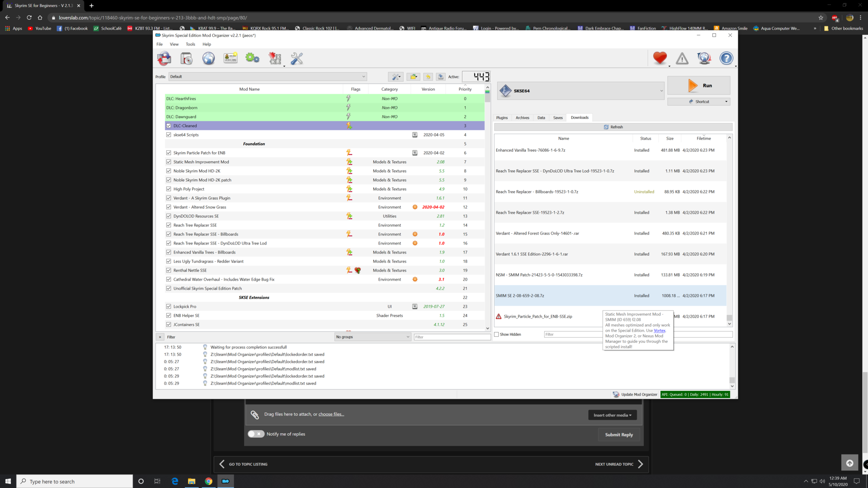Viewport: 868px width, 488px height.
Task: Click the open folder icon beside profile
Action: (413, 77)
